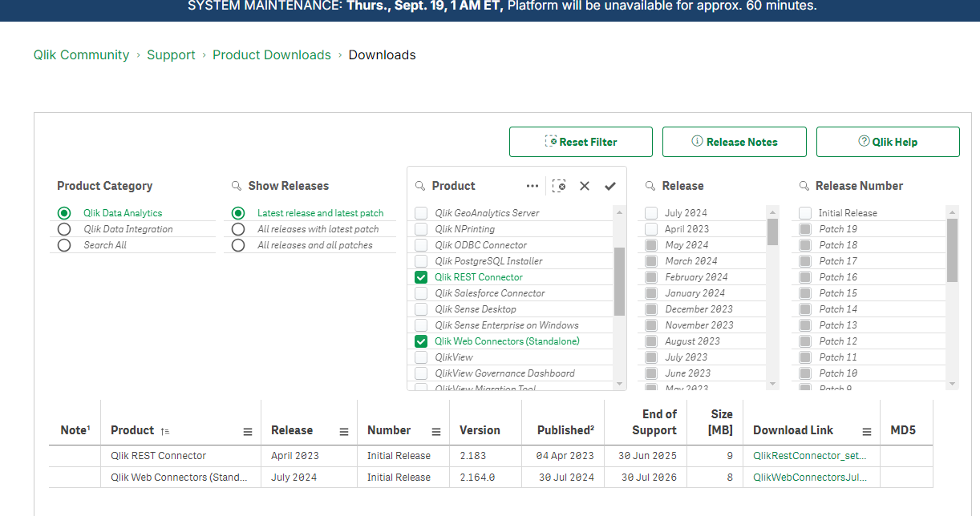Image resolution: width=980 pixels, height=516 pixels.
Task: Check the July 2024 release checkbox
Action: click(x=651, y=213)
